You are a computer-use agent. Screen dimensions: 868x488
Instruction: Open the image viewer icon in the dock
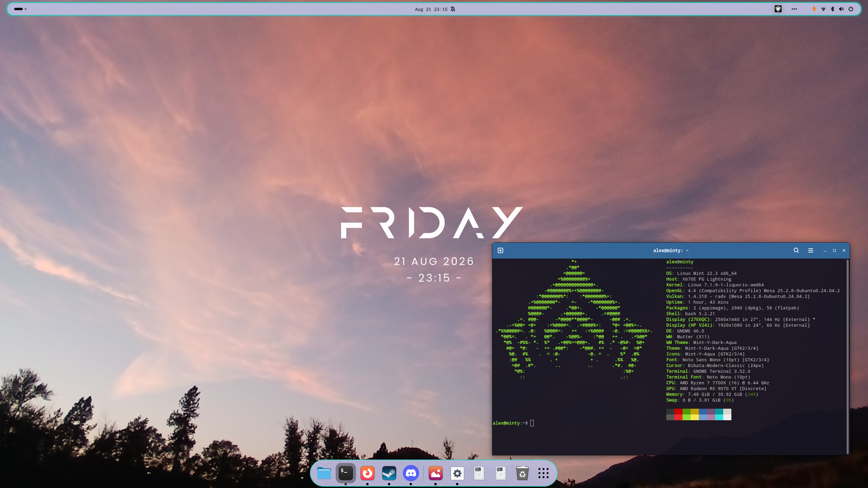pyautogui.click(x=436, y=473)
